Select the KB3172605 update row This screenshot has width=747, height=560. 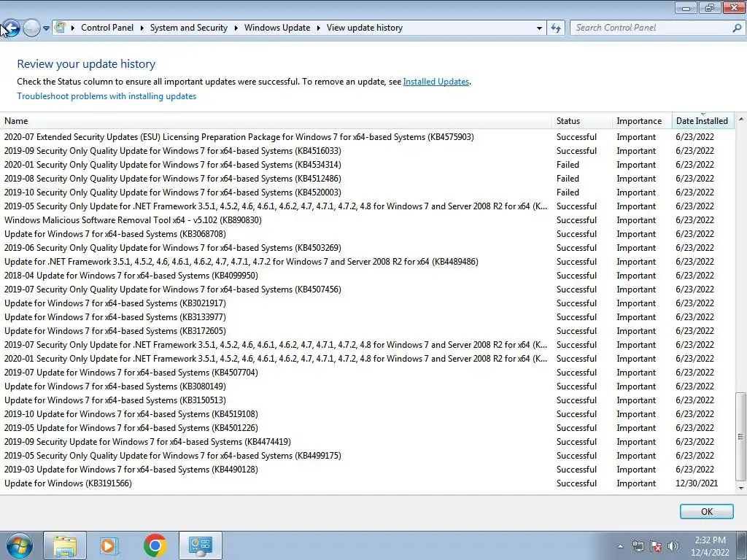[x=367, y=331]
